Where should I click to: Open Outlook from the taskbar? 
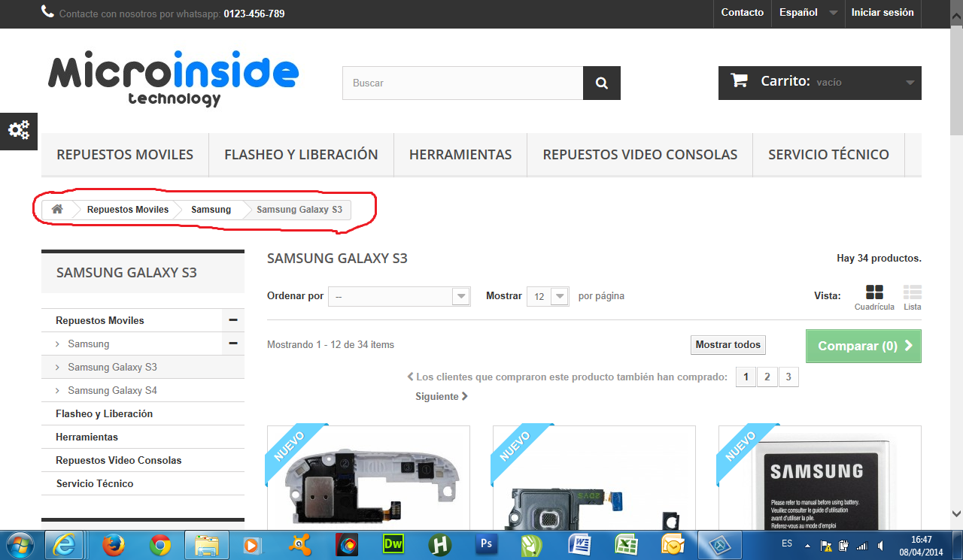tap(673, 544)
